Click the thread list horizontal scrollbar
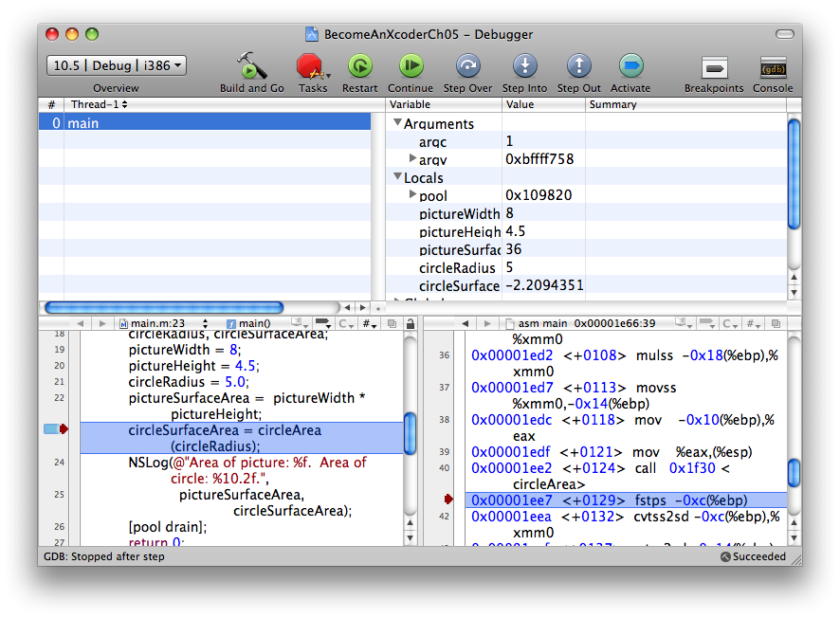The width and height of the screenshot is (840, 618). coord(163,307)
